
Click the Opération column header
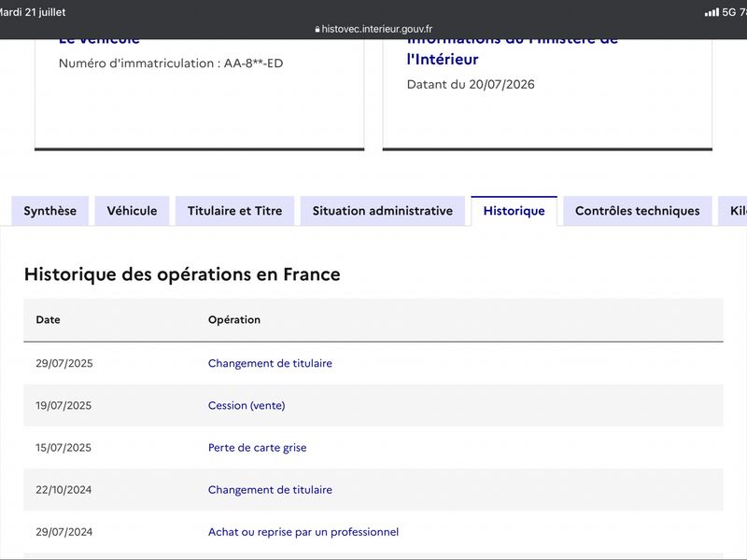tap(234, 319)
